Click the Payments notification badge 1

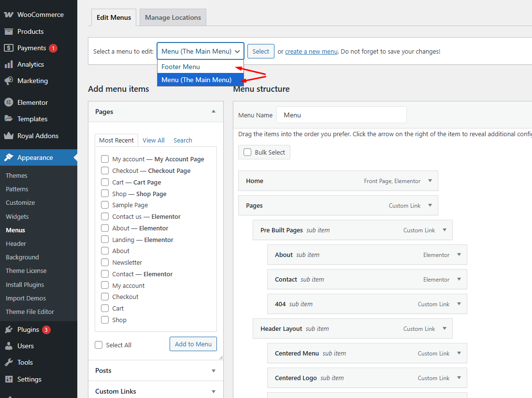[53, 48]
